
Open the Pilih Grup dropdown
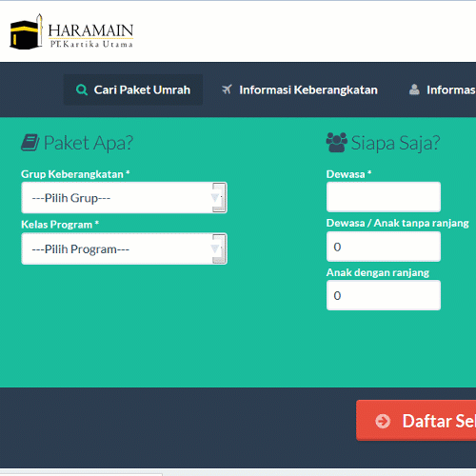[124, 198]
